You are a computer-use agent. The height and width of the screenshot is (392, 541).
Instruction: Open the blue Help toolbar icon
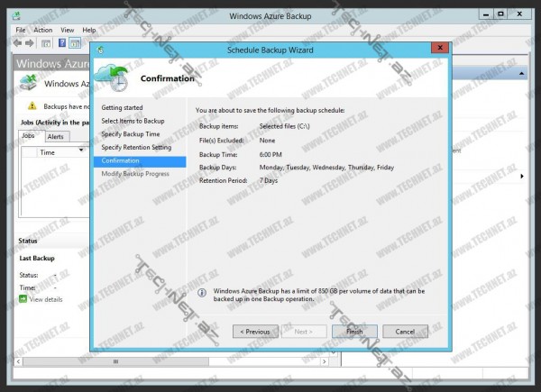[62, 42]
